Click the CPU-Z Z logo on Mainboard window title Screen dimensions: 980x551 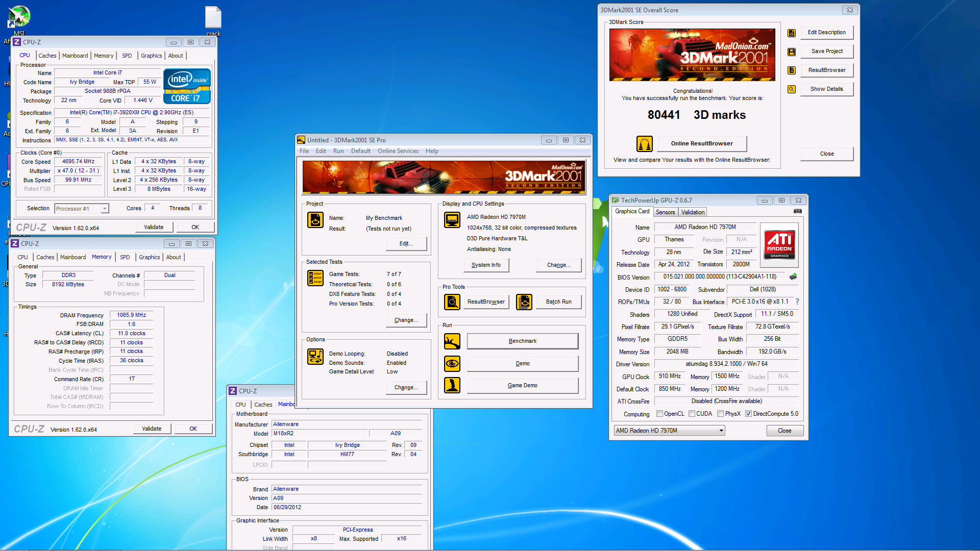point(233,391)
